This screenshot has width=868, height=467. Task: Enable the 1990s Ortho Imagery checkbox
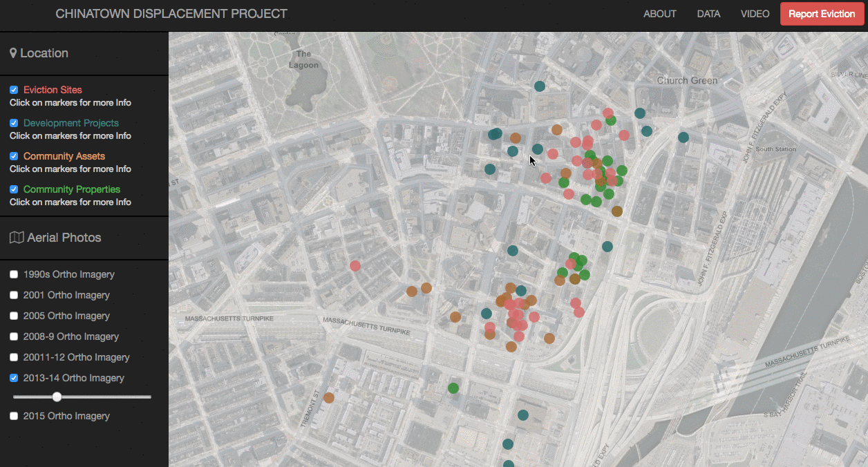pos(14,274)
